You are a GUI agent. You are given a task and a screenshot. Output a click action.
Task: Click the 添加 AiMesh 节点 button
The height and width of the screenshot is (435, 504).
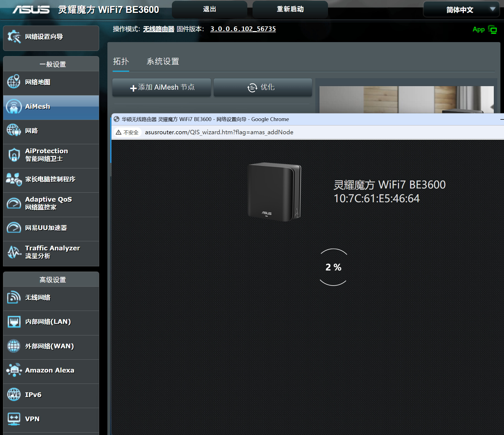pos(162,87)
